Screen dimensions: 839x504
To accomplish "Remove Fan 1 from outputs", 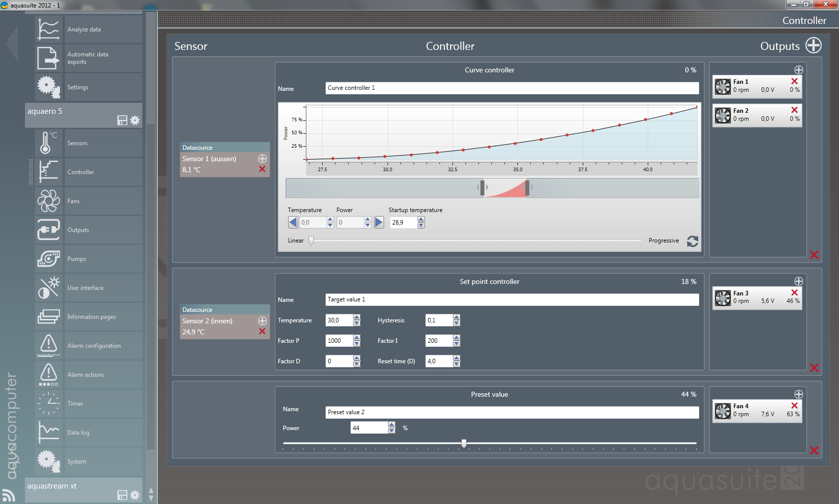I will click(x=795, y=81).
